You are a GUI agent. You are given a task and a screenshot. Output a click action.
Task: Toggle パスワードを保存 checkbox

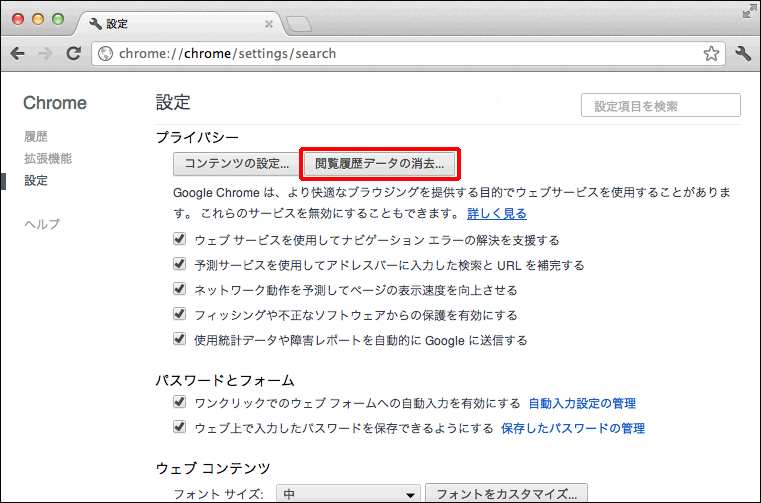pyautogui.click(x=180, y=427)
